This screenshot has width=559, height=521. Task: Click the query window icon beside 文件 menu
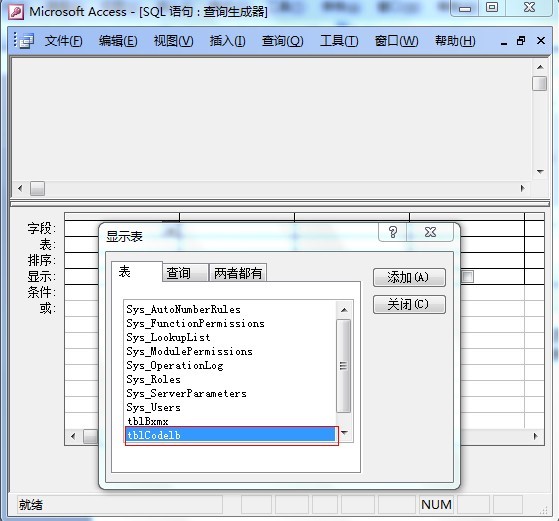click(27, 41)
